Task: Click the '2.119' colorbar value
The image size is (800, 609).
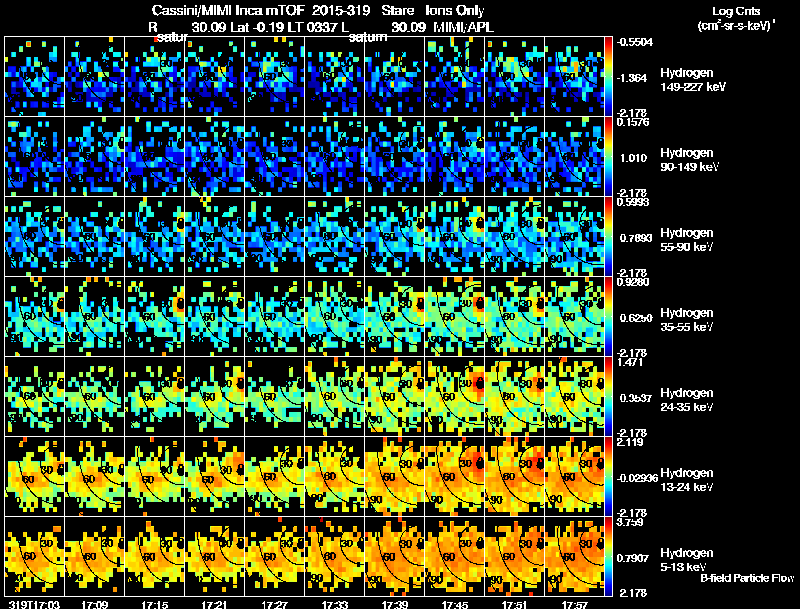Action: [630, 442]
